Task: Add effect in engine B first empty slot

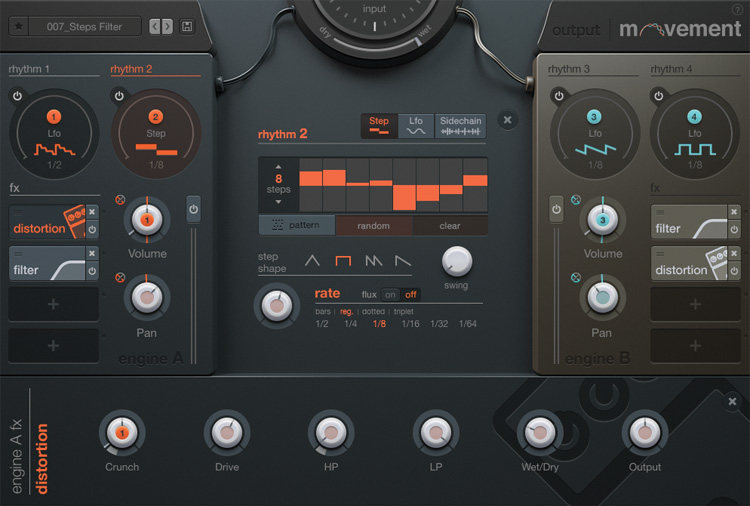Action: click(x=695, y=304)
